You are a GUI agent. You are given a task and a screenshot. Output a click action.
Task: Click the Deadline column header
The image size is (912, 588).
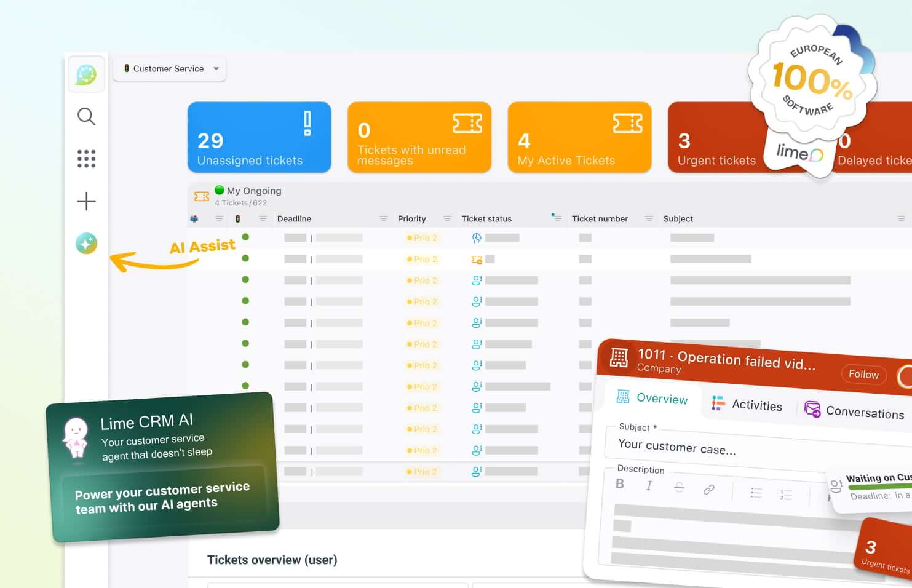tap(294, 219)
